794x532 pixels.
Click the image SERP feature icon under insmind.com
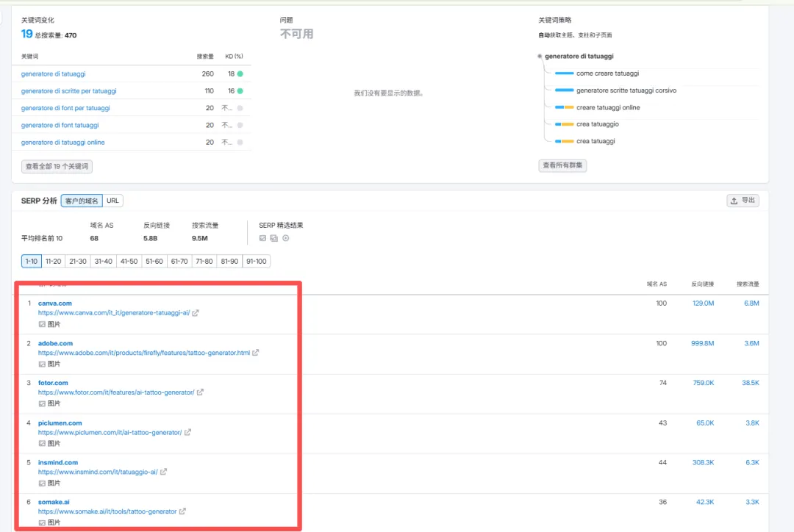click(42, 483)
